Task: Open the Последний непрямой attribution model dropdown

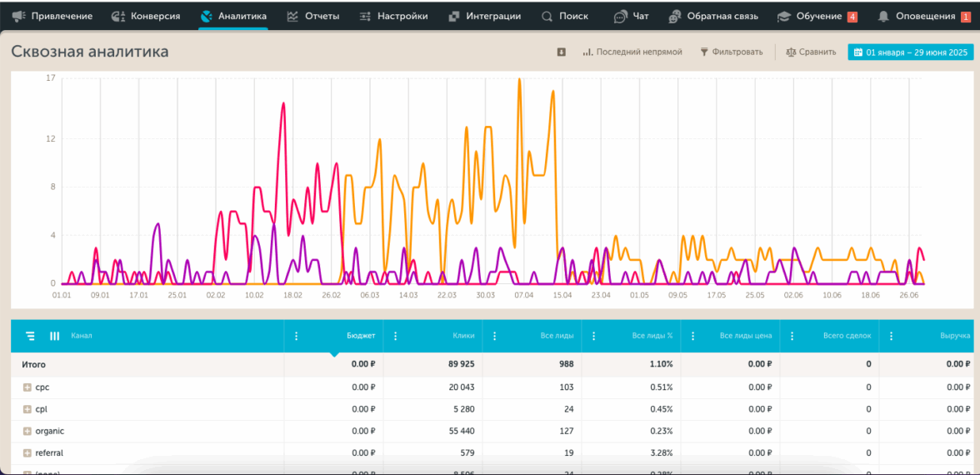Action: pyautogui.click(x=632, y=52)
